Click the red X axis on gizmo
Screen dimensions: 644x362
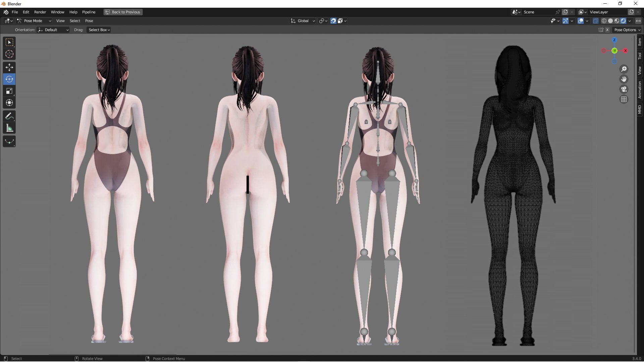pos(625,51)
